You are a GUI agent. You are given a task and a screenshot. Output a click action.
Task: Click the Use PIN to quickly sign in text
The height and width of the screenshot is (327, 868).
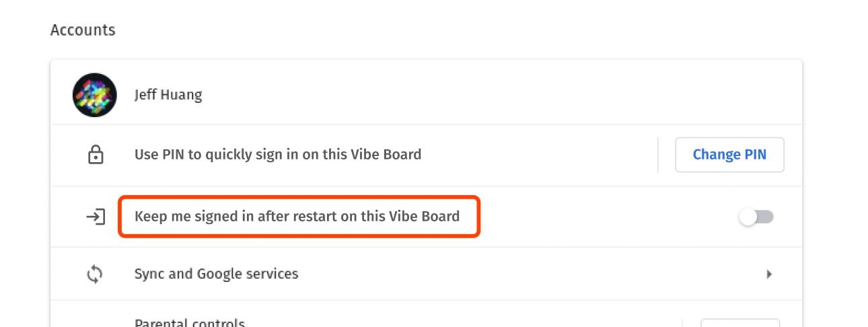point(278,155)
